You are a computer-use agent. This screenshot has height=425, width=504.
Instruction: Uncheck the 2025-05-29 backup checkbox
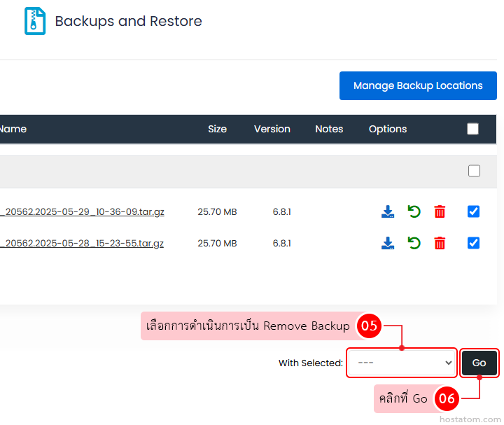point(474,211)
